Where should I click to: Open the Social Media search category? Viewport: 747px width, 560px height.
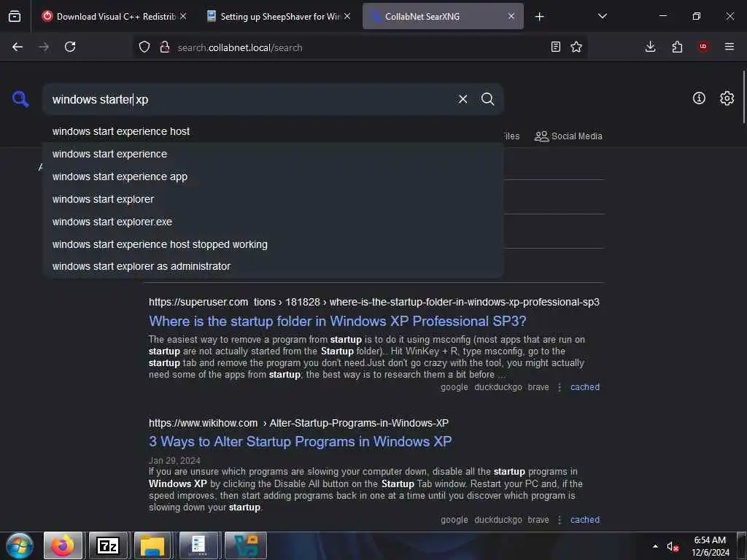(x=568, y=136)
